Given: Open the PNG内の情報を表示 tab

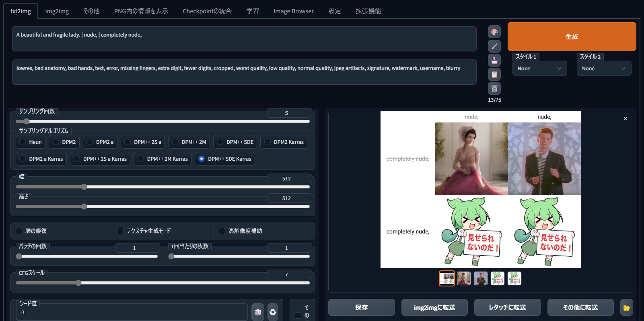Looking at the screenshot, I should pos(141,11).
